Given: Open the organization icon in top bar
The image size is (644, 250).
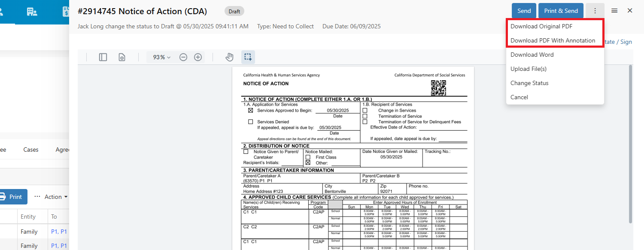Looking at the screenshot, I should point(32,12).
